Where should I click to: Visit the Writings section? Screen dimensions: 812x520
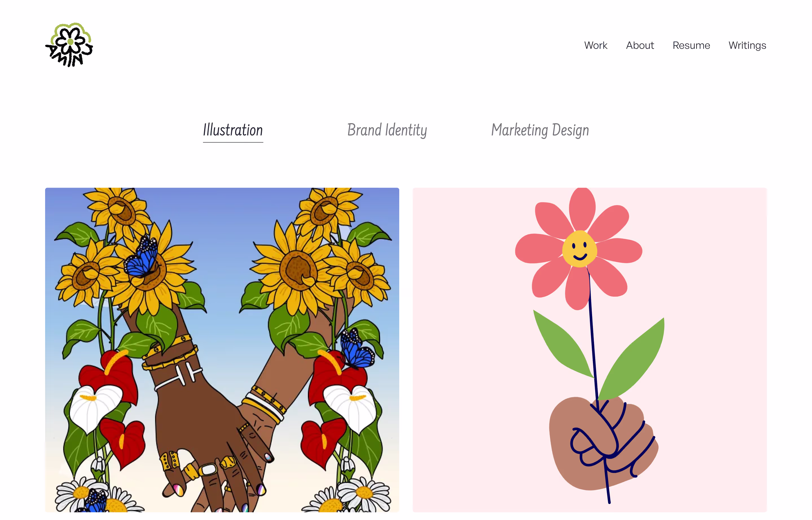pyautogui.click(x=747, y=46)
